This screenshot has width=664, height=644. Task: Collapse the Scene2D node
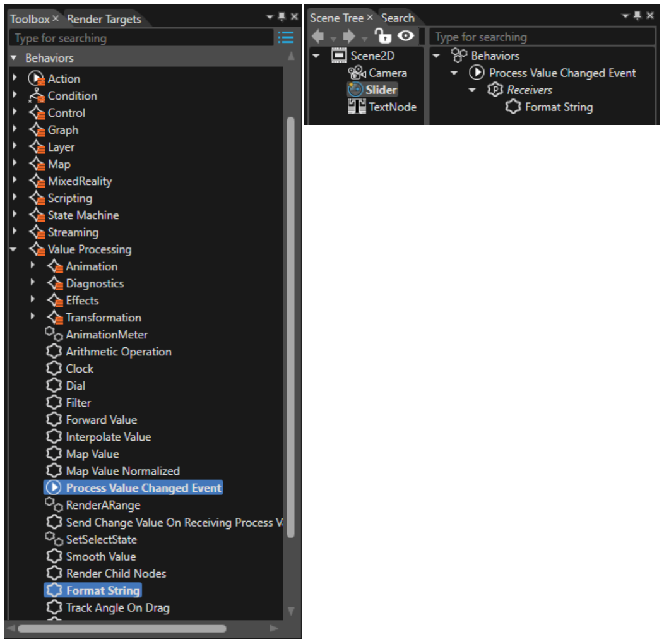coord(316,56)
